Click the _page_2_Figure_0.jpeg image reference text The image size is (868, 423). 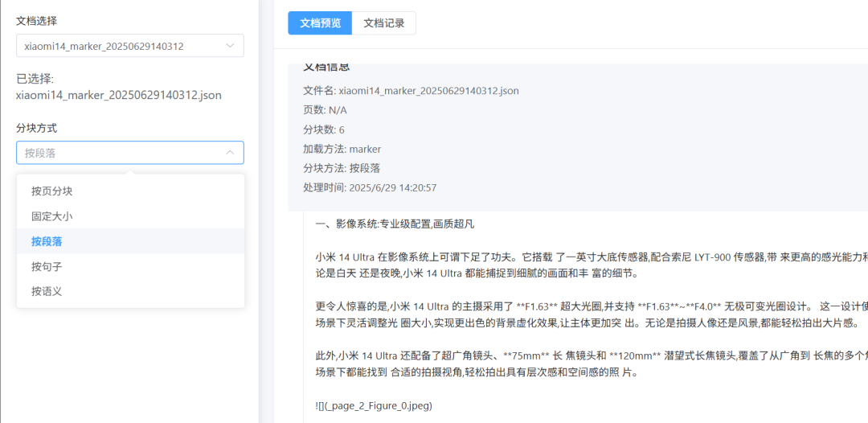pos(374,406)
